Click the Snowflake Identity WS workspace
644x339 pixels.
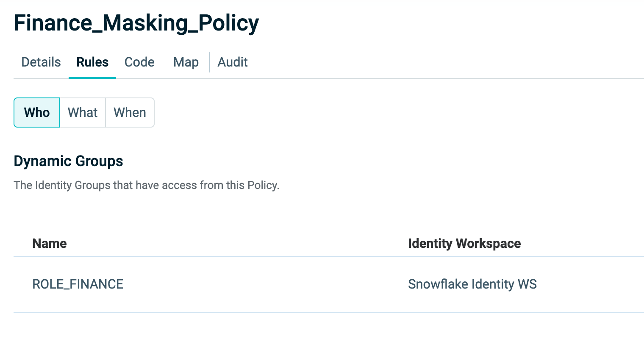click(x=472, y=284)
